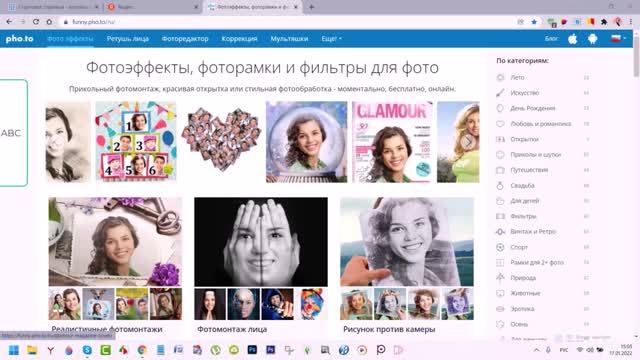Image resolution: width=640 pixels, height=360 pixels.
Task: Open the GLAMOUR magazine cover thumbnail
Action: click(x=392, y=142)
